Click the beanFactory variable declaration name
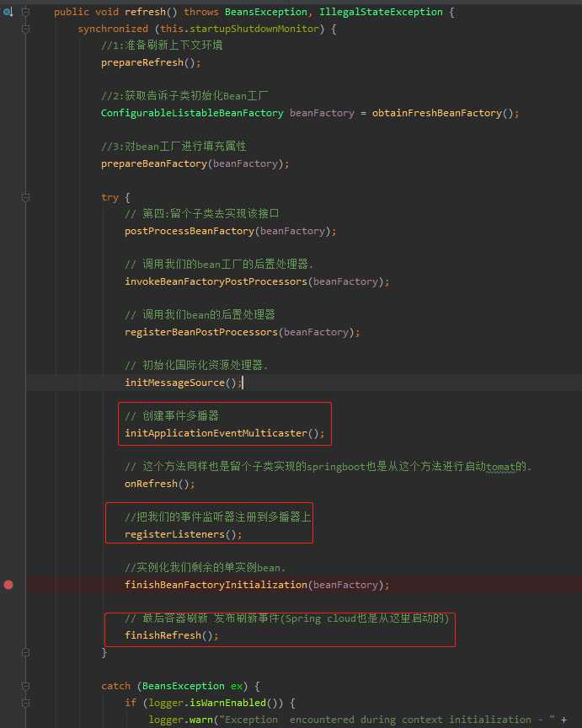This screenshot has height=728, width=582. pyautogui.click(x=322, y=113)
